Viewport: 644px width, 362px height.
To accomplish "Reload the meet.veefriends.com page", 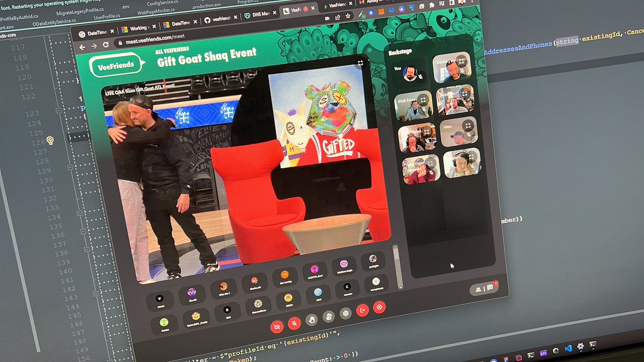I will 106,45.
